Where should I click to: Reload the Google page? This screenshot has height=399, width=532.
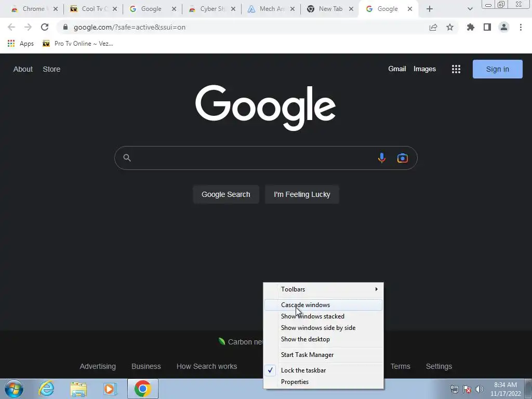[x=45, y=27]
